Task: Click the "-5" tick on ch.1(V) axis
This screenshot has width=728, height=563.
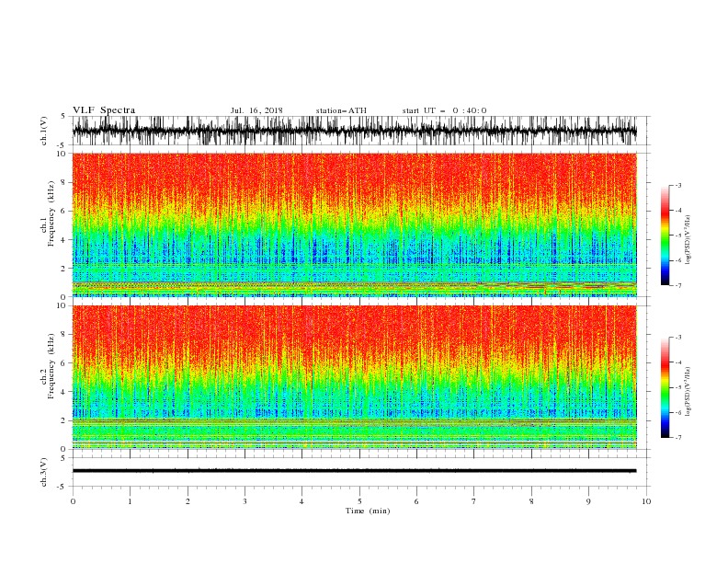Action: tap(62, 145)
